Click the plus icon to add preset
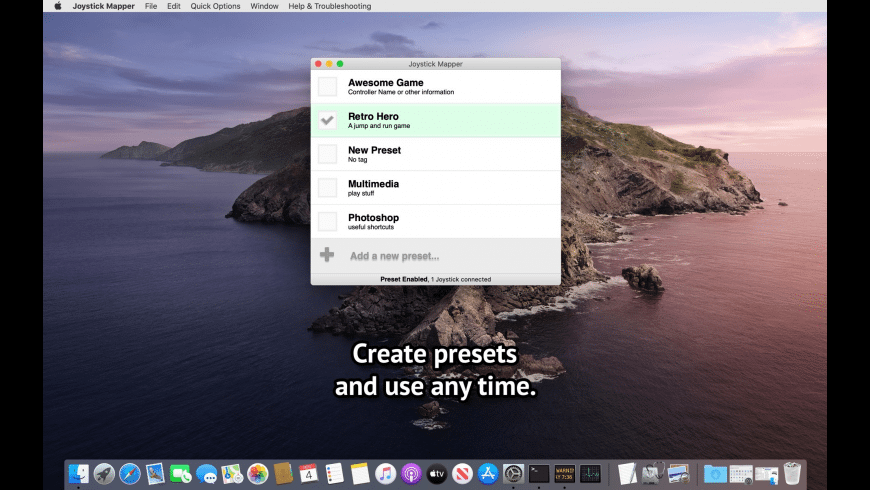 [x=327, y=255]
